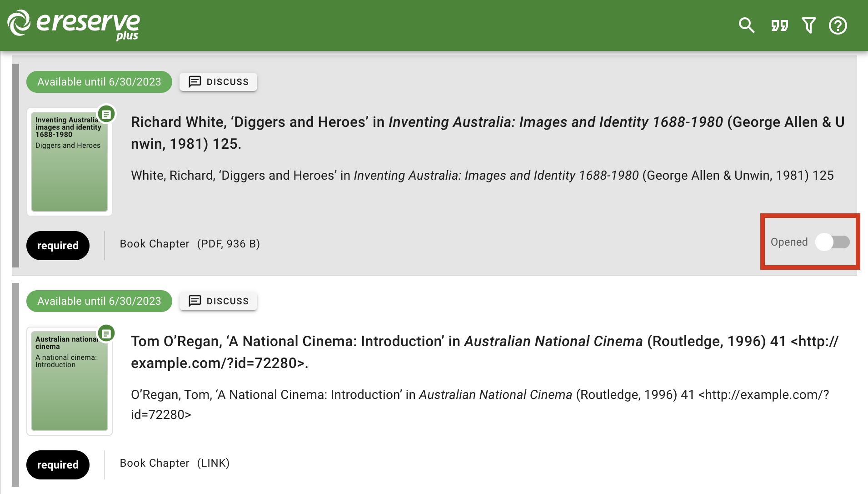Toggle the Opened switch for Diggers and Heroes
The image size is (868, 494).
(832, 242)
